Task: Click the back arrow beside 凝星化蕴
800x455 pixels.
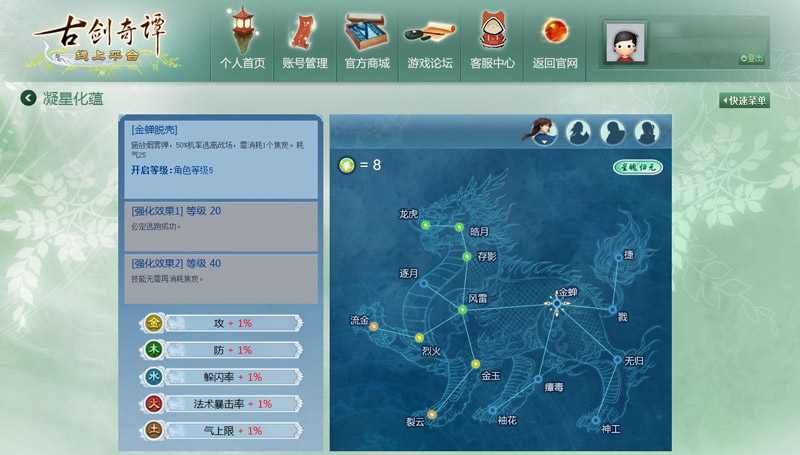Action: point(27,98)
